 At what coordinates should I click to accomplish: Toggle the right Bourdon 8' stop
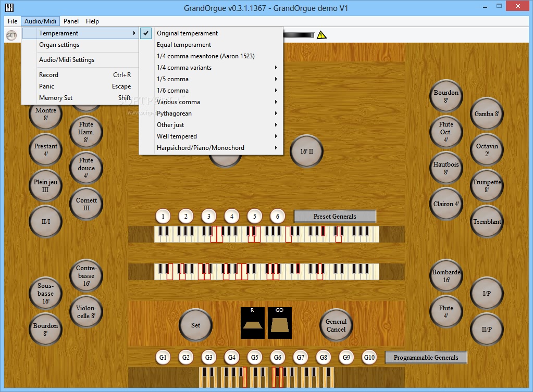point(446,96)
